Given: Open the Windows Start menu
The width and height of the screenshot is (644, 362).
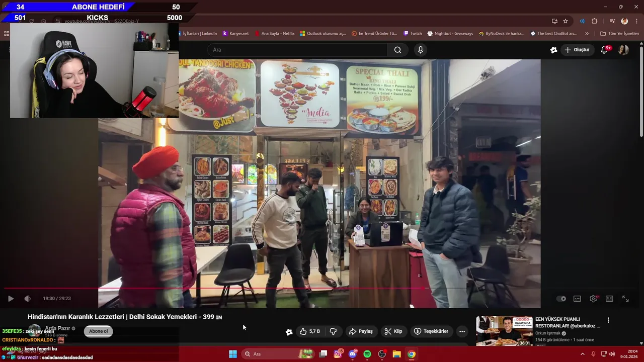Looking at the screenshot, I should point(233,354).
